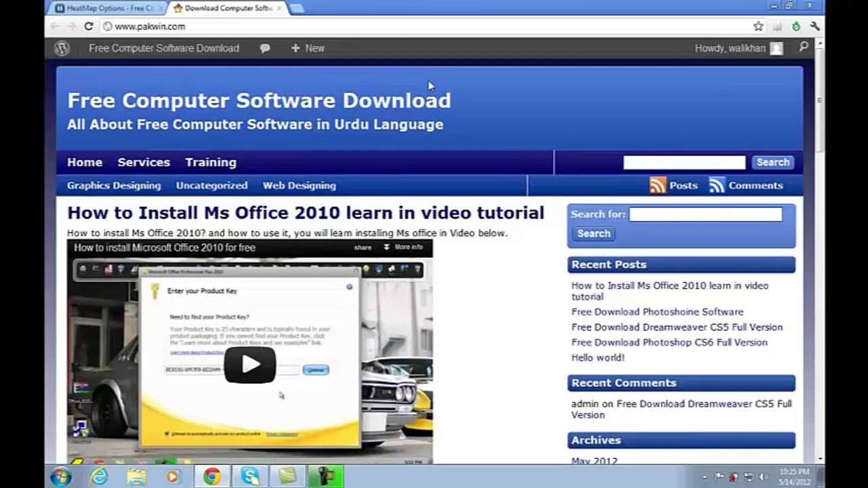Open the WordPress logo menu in admin bar
868x488 pixels.
[62, 48]
